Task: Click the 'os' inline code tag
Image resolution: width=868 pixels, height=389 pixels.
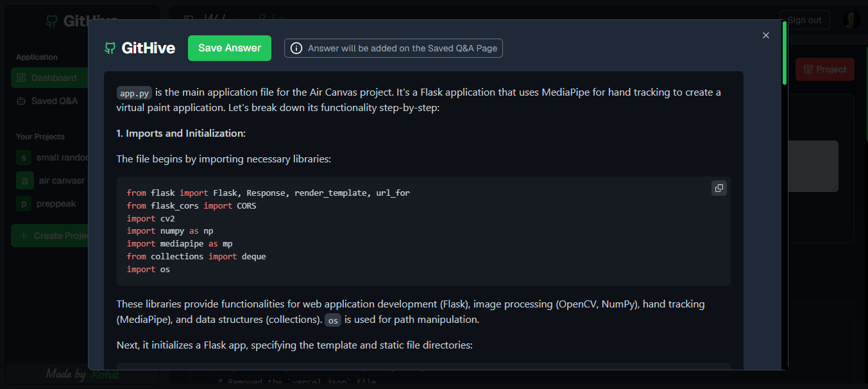Action: (x=333, y=320)
